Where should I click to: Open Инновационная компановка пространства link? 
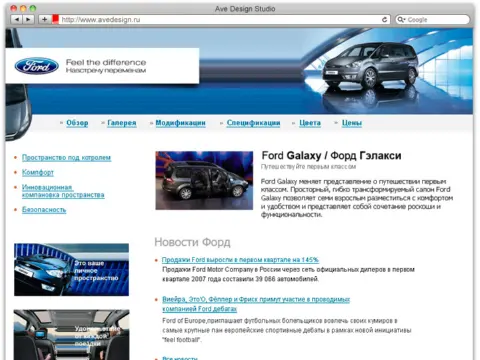point(63,191)
